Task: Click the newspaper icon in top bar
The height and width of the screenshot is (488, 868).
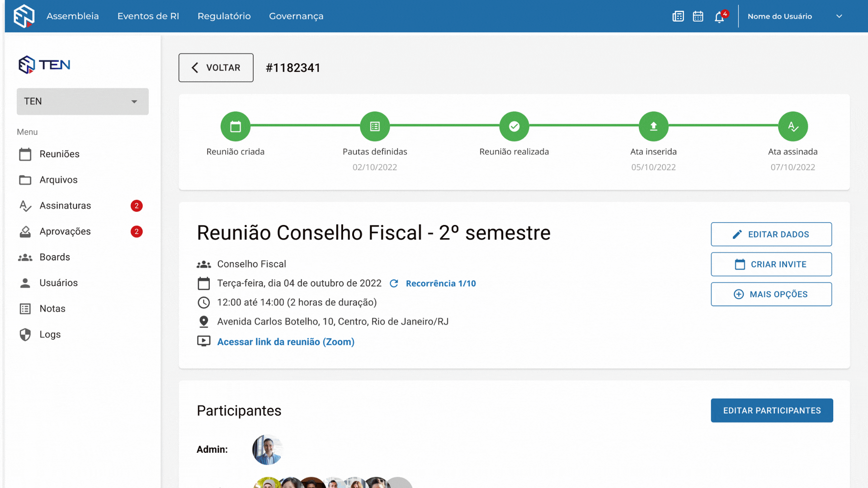Action: pyautogui.click(x=678, y=16)
